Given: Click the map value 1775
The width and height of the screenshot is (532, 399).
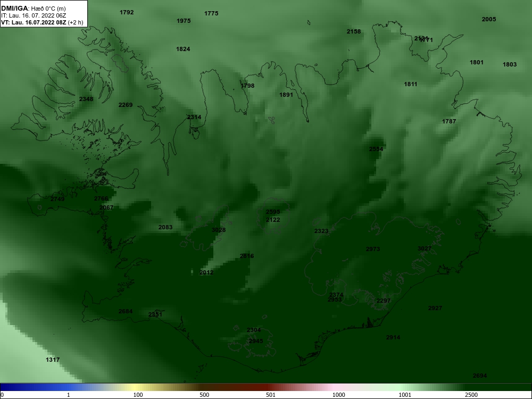Looking at the screenshot, I should [211, 14].
